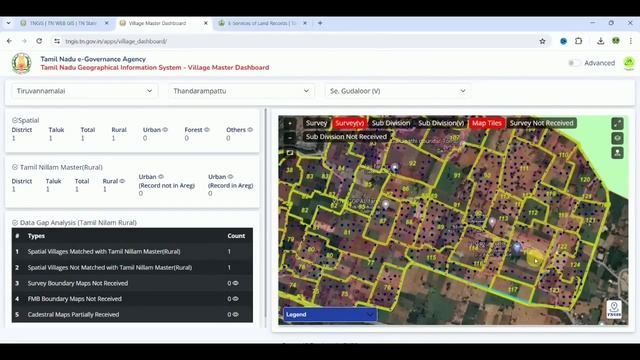
Task: Toggle the Sub Division layer
Action: (x=391, y=123)
